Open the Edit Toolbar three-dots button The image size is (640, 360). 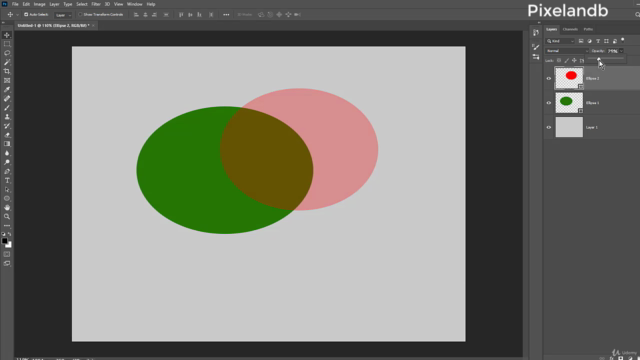point(7,226)
